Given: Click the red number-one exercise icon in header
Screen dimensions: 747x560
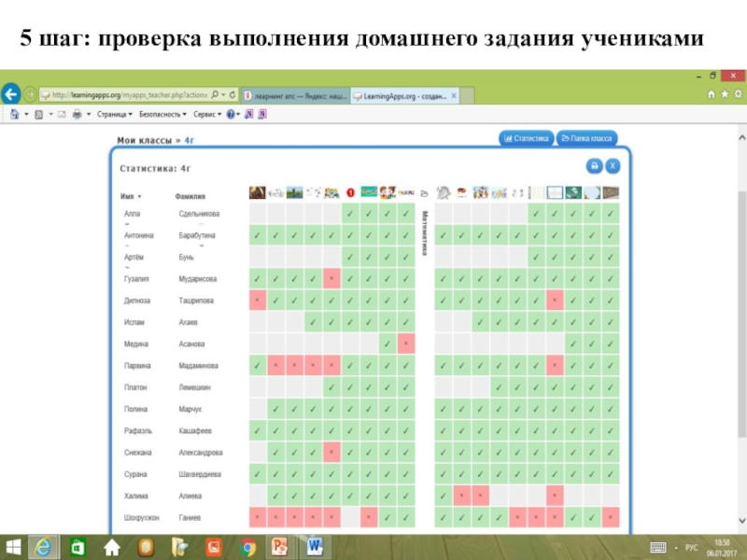Looking at the screenshot, I should pos(350,193).
